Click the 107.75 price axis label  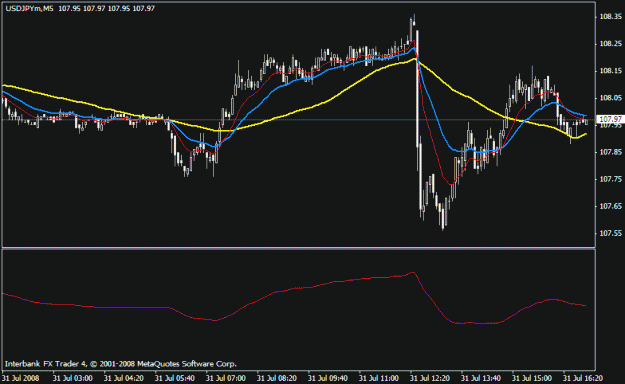coord(610,179)
